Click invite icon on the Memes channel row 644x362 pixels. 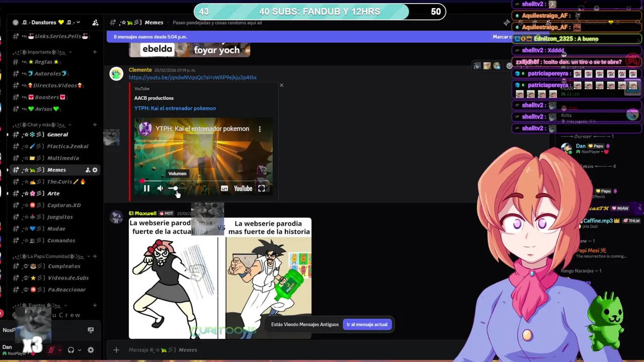(88, 170)
